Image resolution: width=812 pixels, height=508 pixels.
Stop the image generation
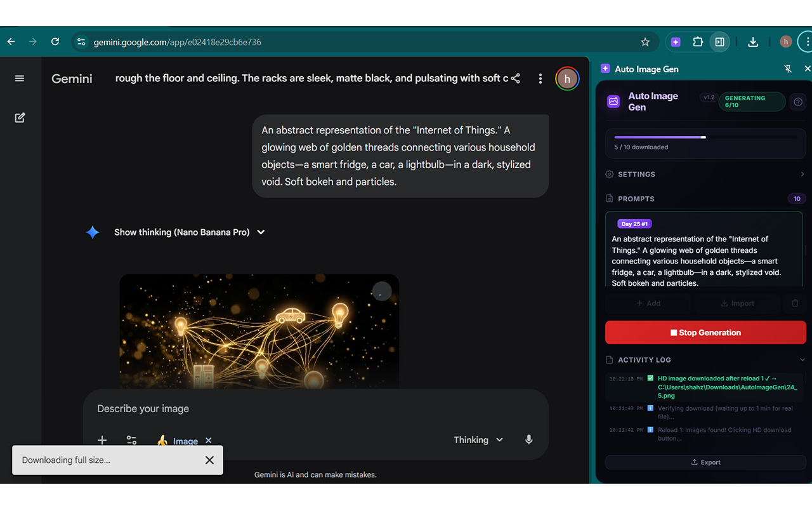click(705, 333)
